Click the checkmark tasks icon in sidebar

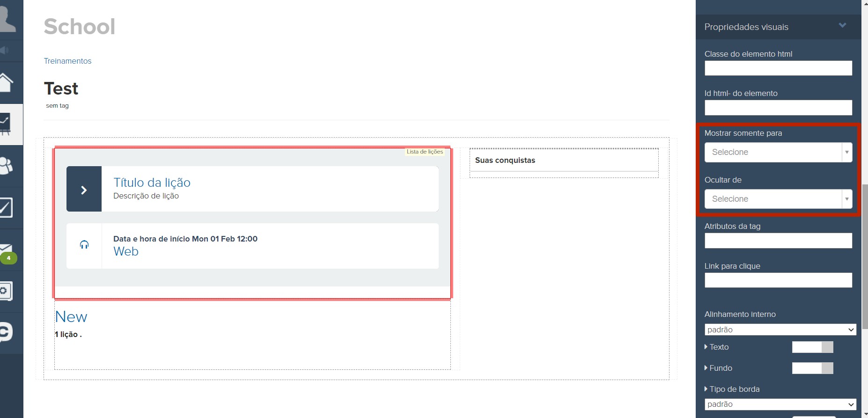6,207
